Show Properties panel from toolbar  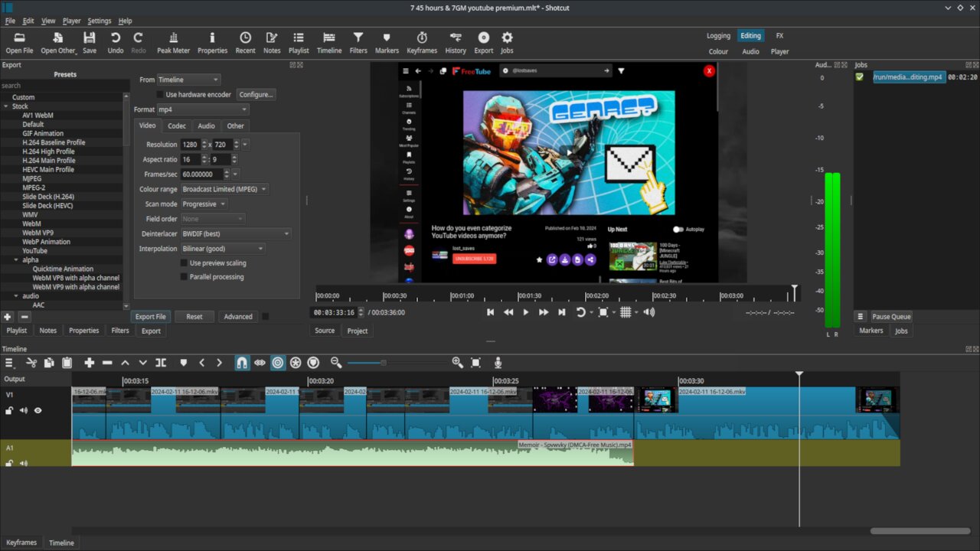212,43
